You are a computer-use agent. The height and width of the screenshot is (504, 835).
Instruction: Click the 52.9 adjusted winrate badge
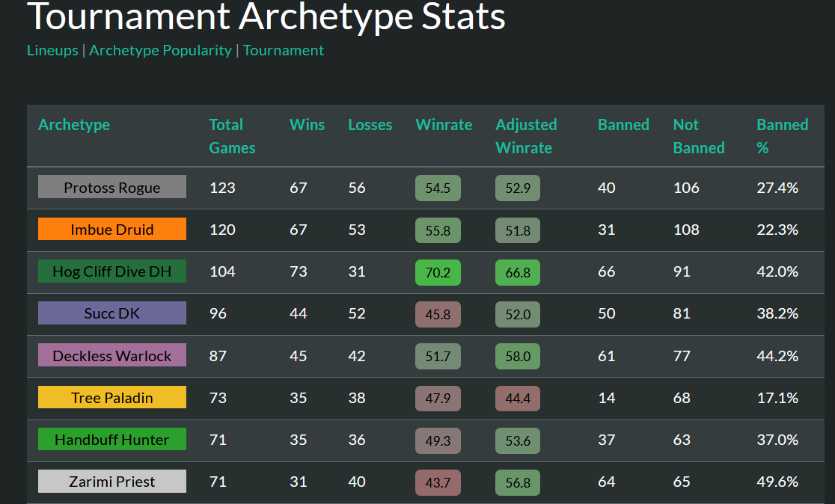[518, 188]
